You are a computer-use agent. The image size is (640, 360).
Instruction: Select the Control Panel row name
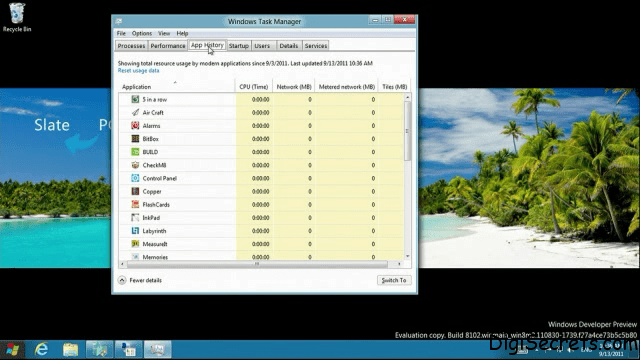pos(160,178)
